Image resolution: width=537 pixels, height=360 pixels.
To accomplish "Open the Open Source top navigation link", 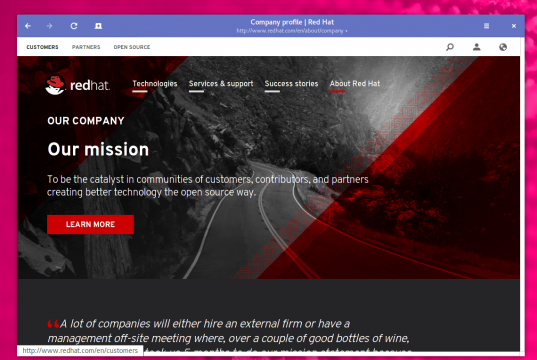I will tap(132, 47).
